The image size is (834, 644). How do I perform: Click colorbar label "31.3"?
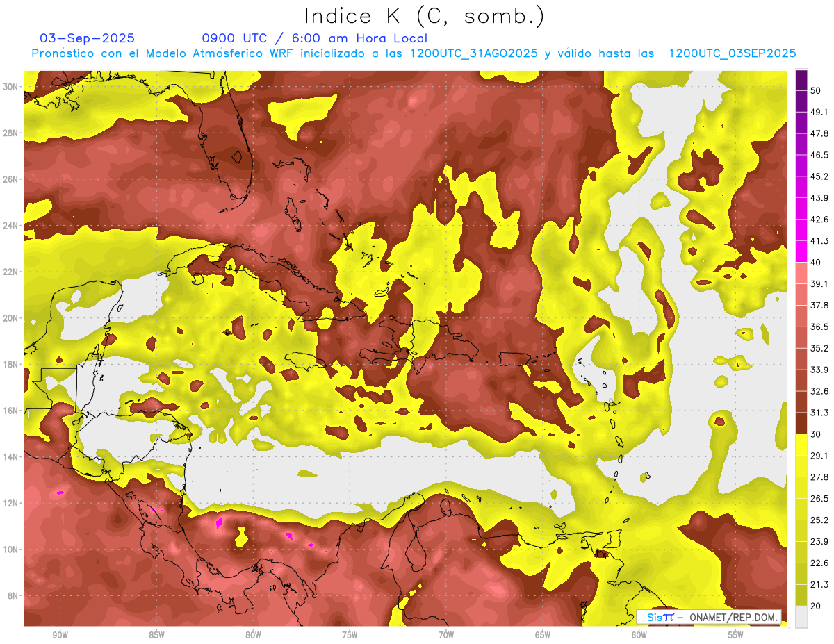coord(819,413)
